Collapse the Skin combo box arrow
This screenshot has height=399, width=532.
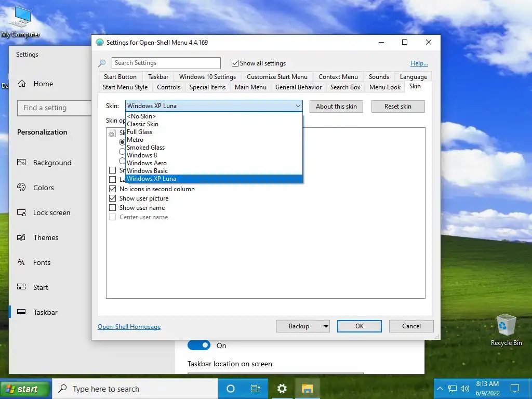click(x=298, y=106)
